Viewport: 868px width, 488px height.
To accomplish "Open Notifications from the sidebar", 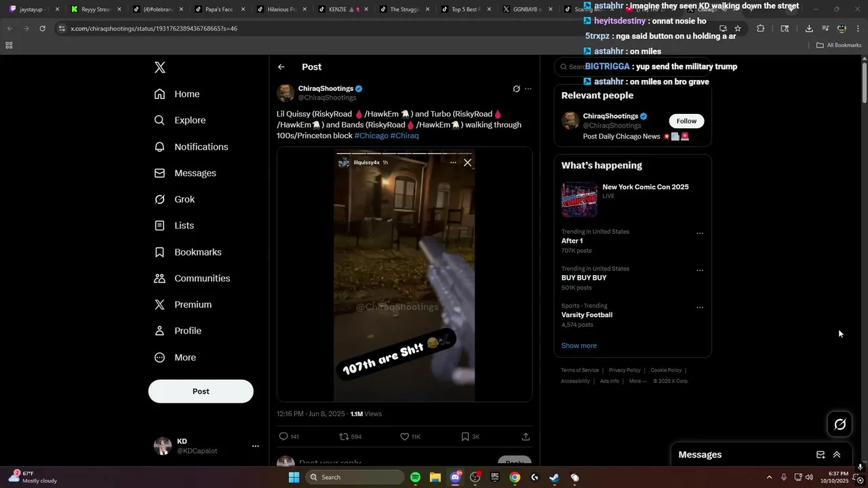I will coord(191,147).
